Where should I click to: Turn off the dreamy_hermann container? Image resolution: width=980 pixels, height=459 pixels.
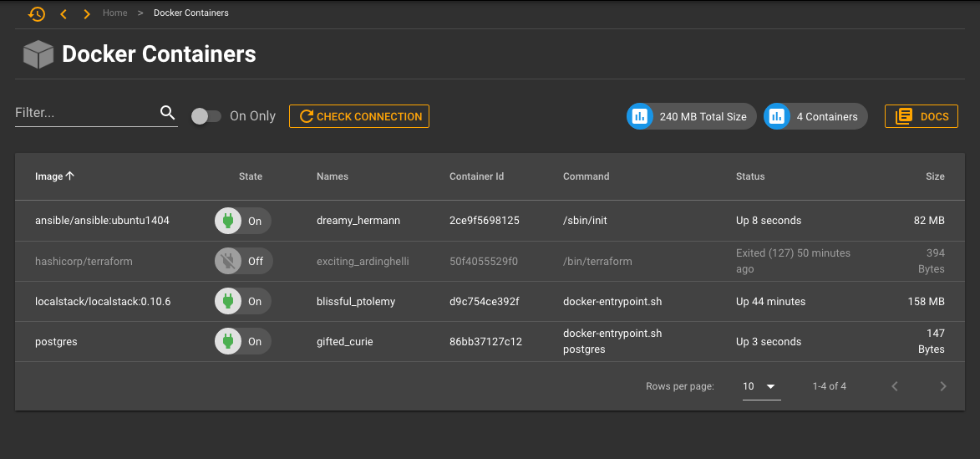(x=243, y=221)
